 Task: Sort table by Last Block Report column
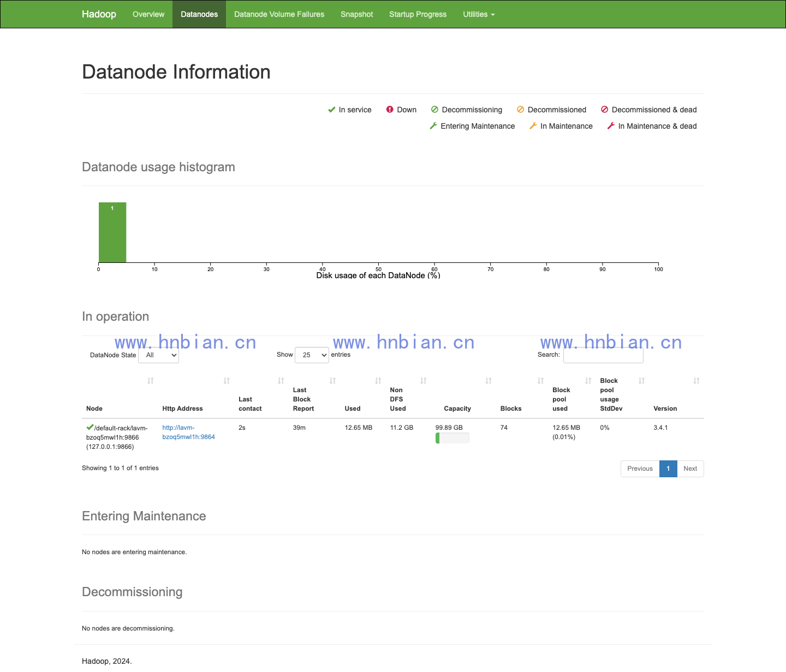pyautogui.click(x=314, y=394)
